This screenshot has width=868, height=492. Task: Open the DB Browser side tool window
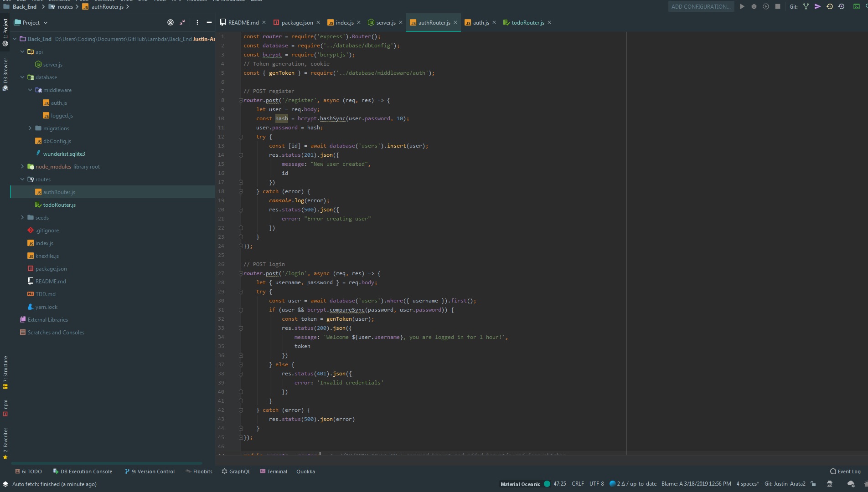point(5,74)
